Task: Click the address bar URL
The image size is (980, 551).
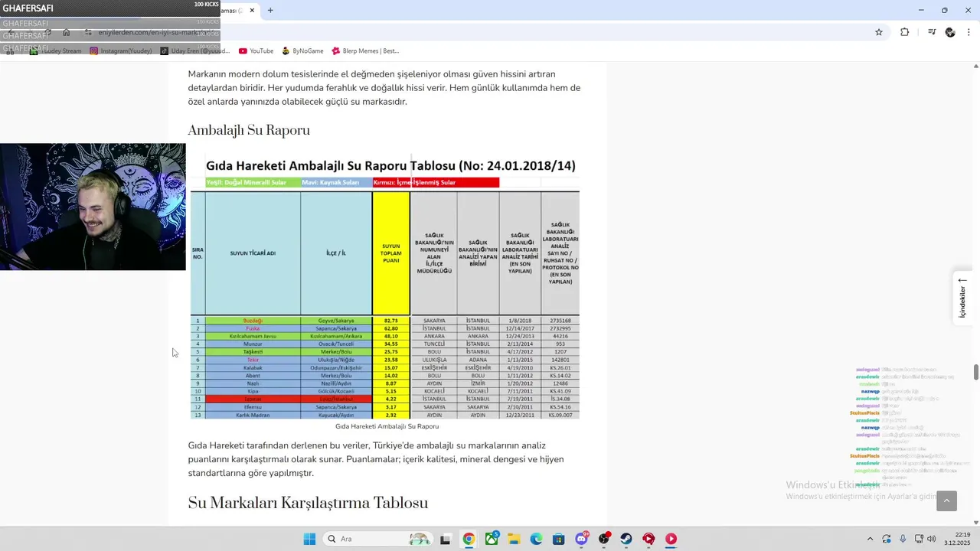Action: (x=157, y=32)
